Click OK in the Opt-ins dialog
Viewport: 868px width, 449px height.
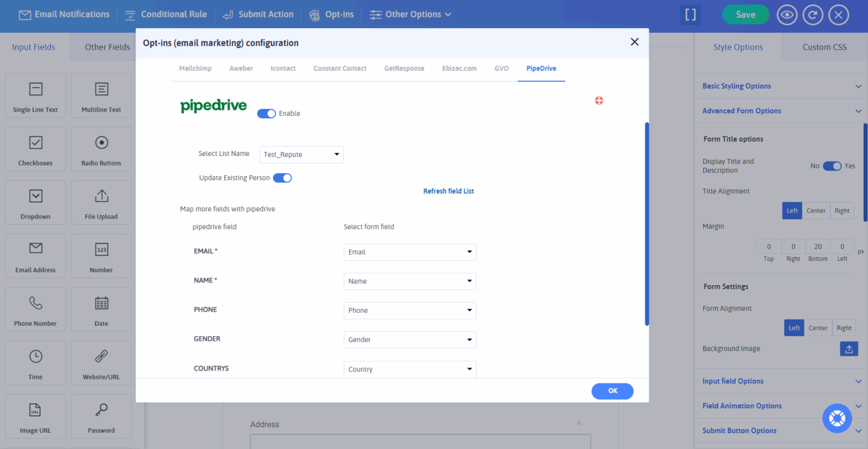(613, 391)
